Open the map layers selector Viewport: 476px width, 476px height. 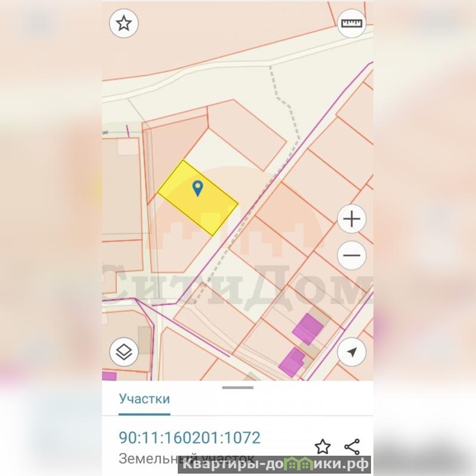click(x=124, y=352)
